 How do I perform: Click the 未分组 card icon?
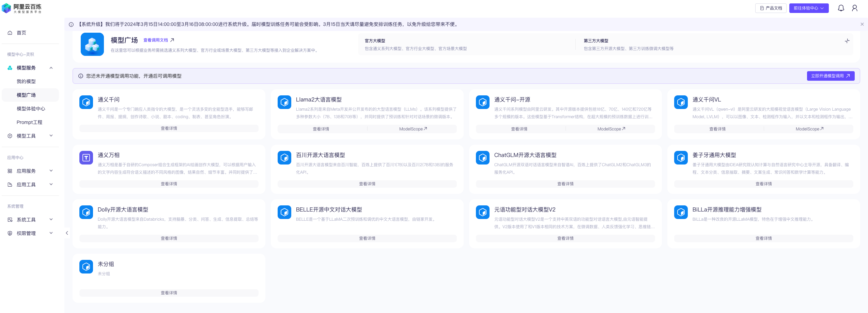click(x=86, y=267)
